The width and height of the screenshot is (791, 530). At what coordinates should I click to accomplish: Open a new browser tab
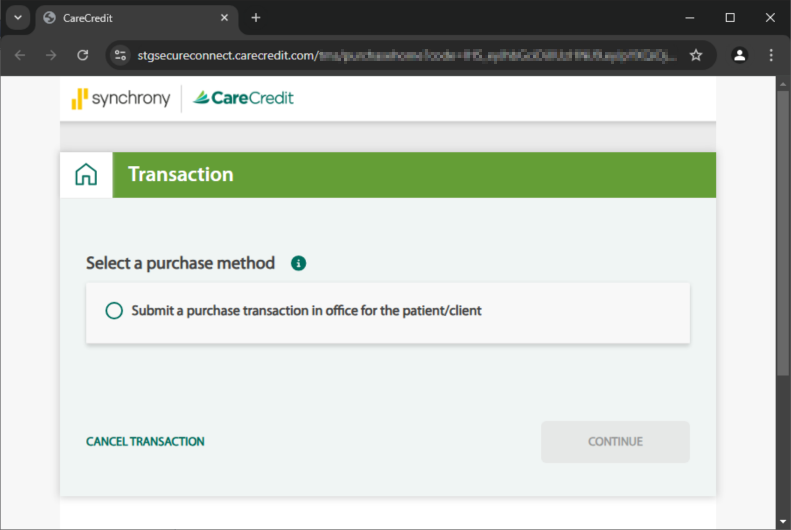tap(256, 18)
